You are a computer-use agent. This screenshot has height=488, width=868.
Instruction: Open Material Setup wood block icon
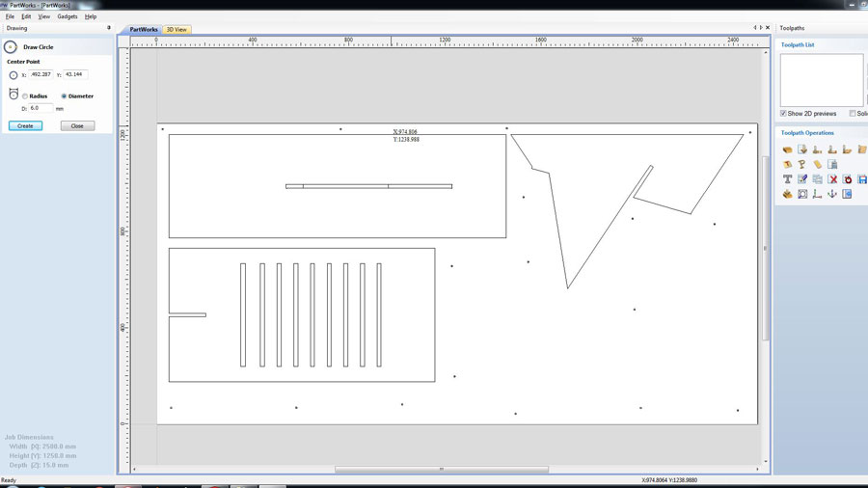pyautogui.click(x=787, y=149)
